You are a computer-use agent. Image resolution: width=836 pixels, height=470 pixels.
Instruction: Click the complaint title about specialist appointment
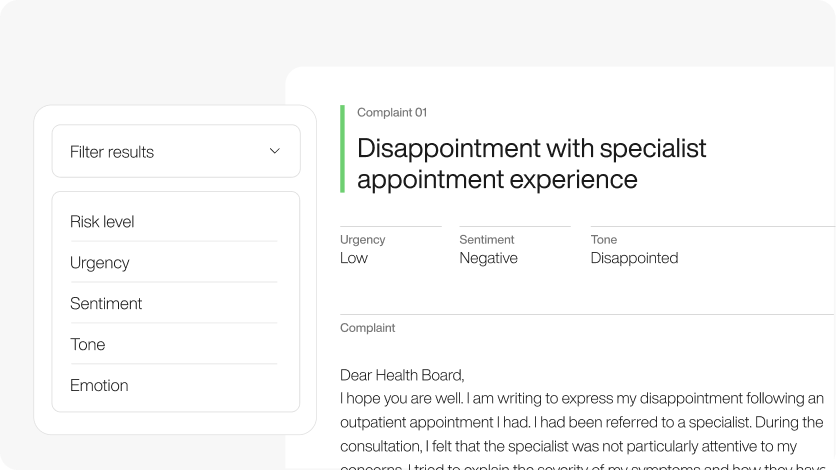pyautogui.click(x=531, y=164)
